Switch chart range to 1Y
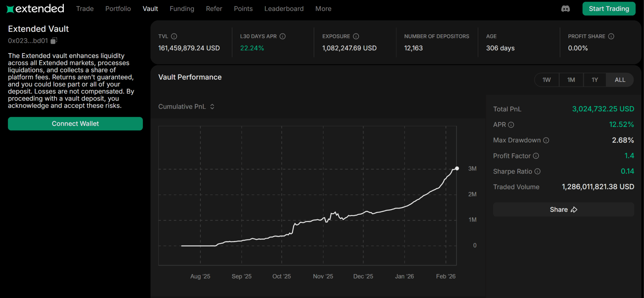This screenshot has height=298, width=644. point(595,80)
